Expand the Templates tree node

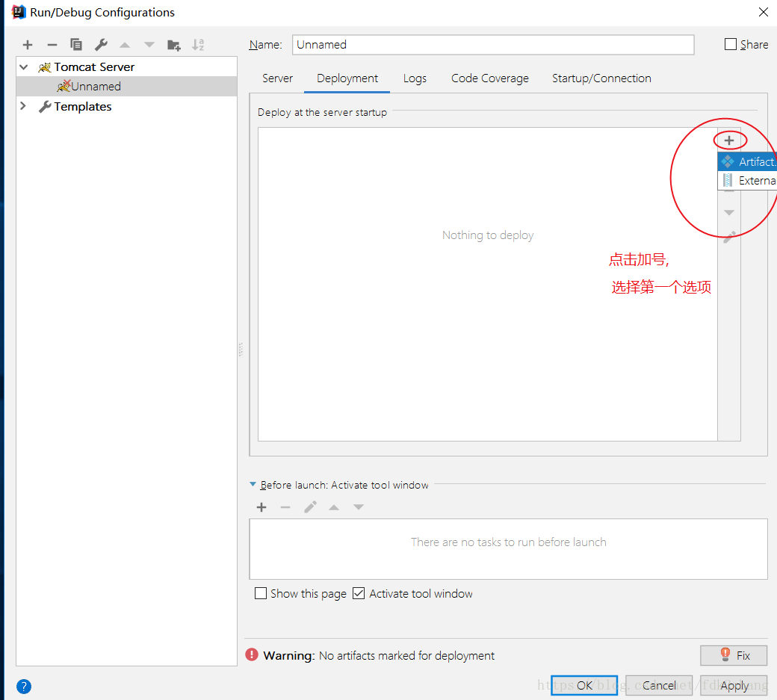(23, 106)
